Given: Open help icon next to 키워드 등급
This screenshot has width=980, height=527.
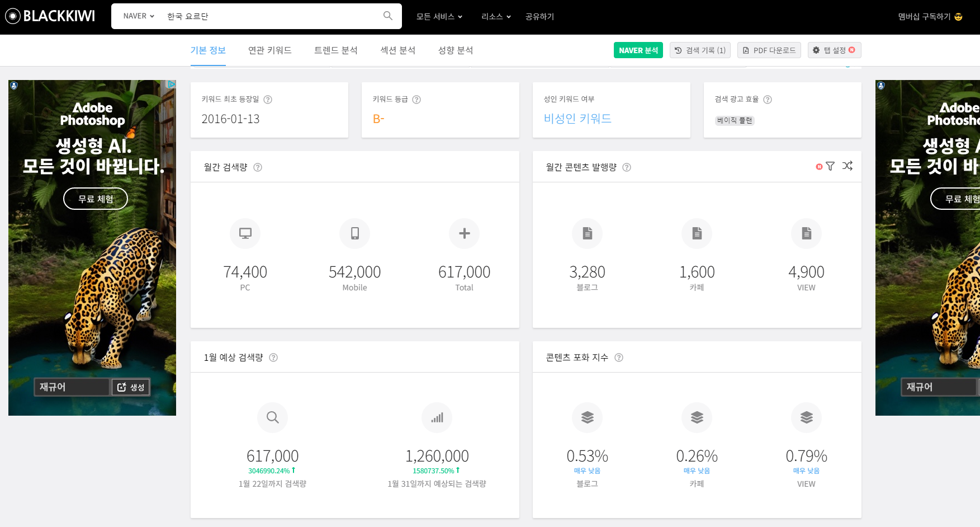Looking at the screenshot, I should click(x=416, y=100).
